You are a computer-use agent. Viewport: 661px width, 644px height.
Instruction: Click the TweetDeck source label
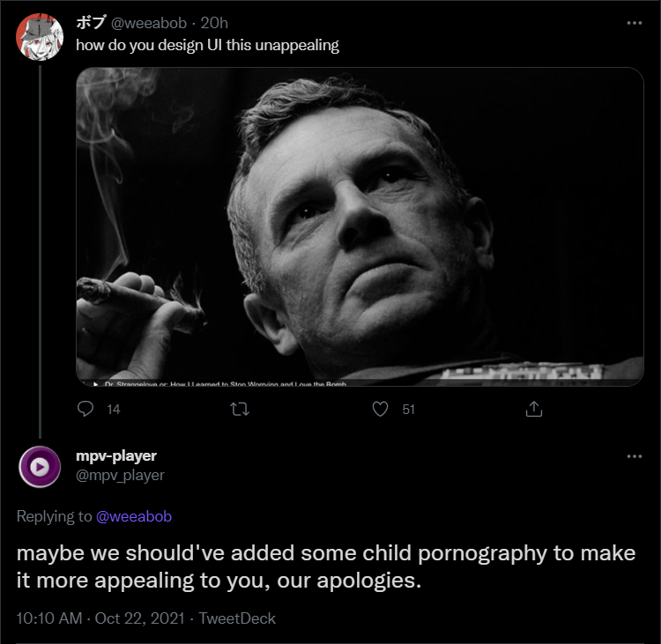237,618
